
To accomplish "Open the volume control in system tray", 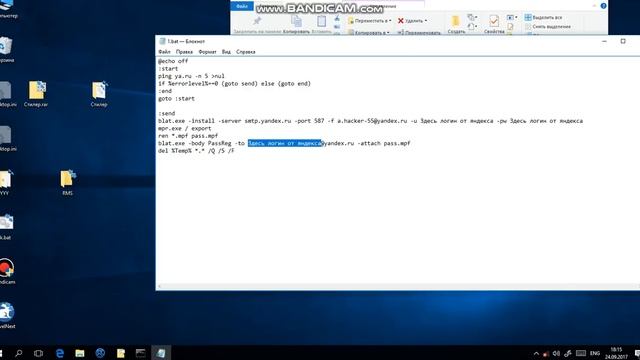I will [556, 353].
